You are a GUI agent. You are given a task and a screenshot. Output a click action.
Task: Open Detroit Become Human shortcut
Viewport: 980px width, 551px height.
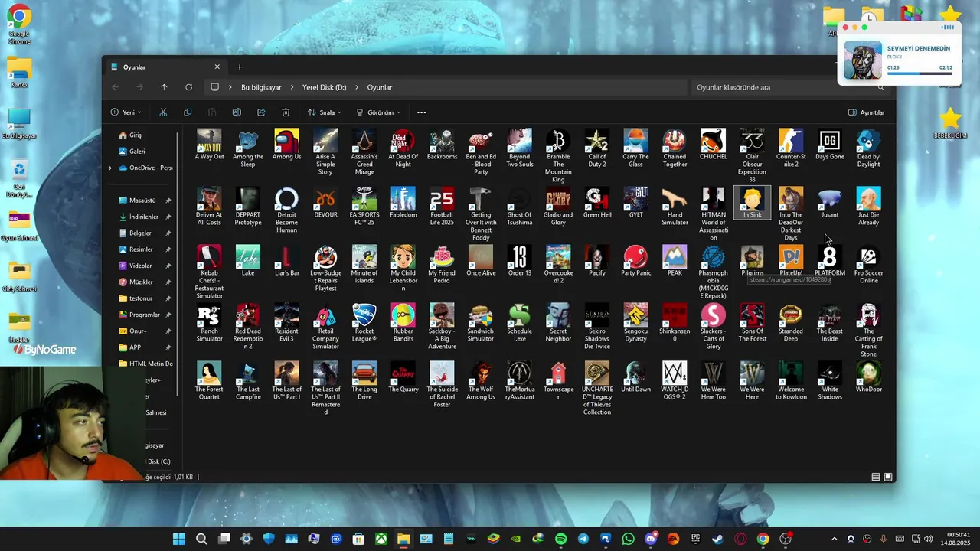pos(286,210)
